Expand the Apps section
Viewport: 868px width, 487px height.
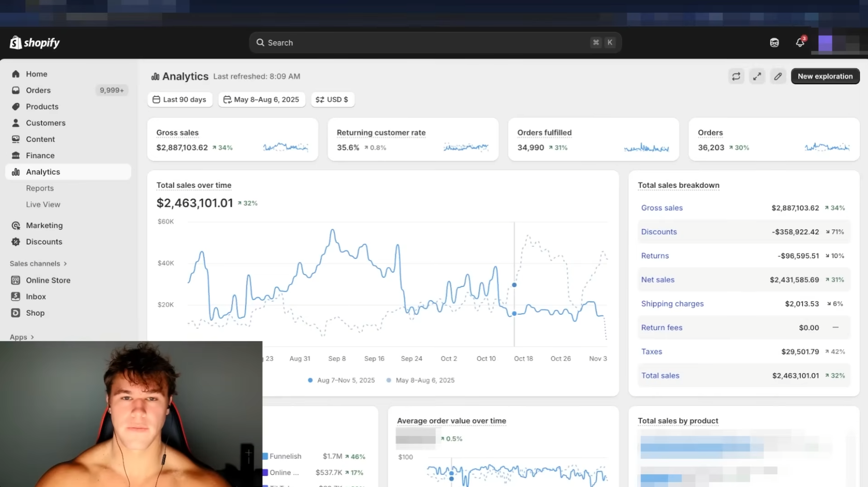pos(22,337)
